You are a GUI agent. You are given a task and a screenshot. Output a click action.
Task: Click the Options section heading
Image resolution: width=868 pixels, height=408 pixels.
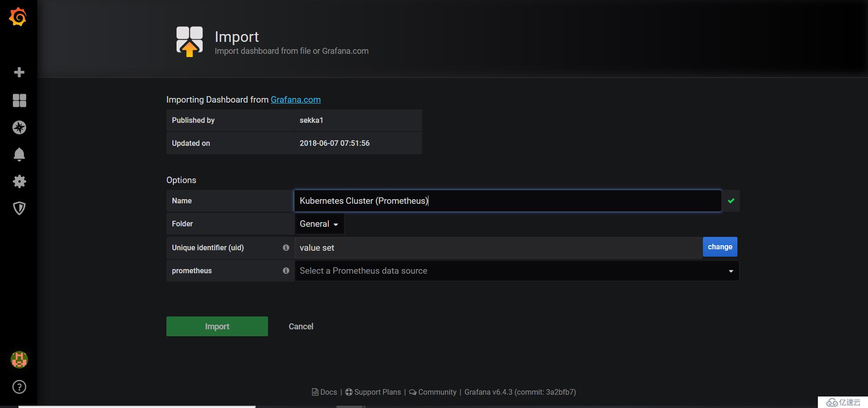point(181,180)
